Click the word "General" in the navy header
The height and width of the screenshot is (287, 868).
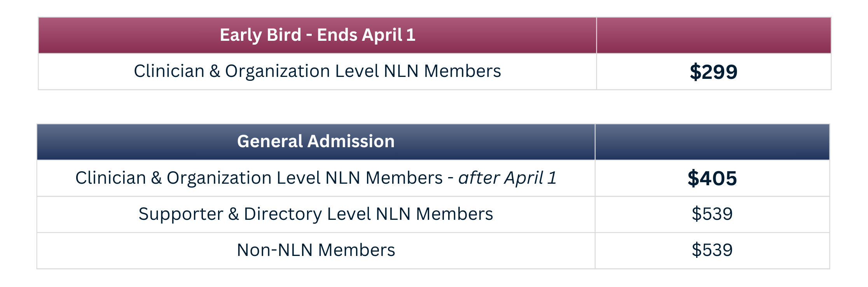pos(270,141)
